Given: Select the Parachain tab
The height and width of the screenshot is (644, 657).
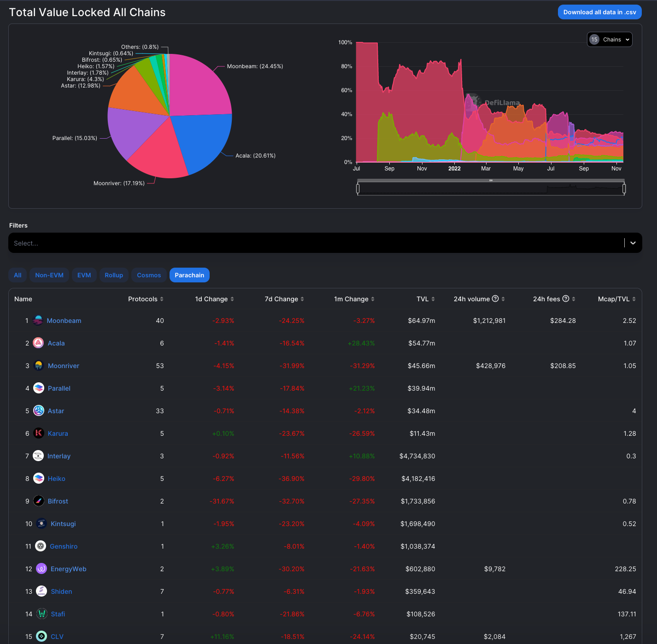Looking at the screenshot, I should click(x=189, y=275).
